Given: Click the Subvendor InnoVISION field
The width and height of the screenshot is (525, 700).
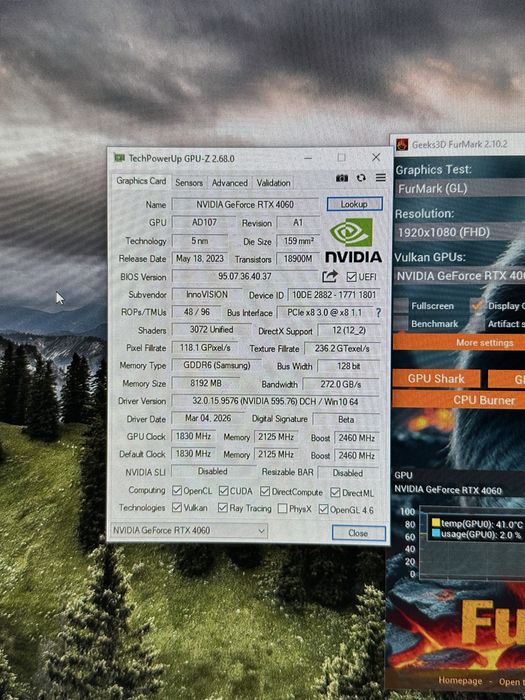Looking at the screenshot, I should [206, 295].
